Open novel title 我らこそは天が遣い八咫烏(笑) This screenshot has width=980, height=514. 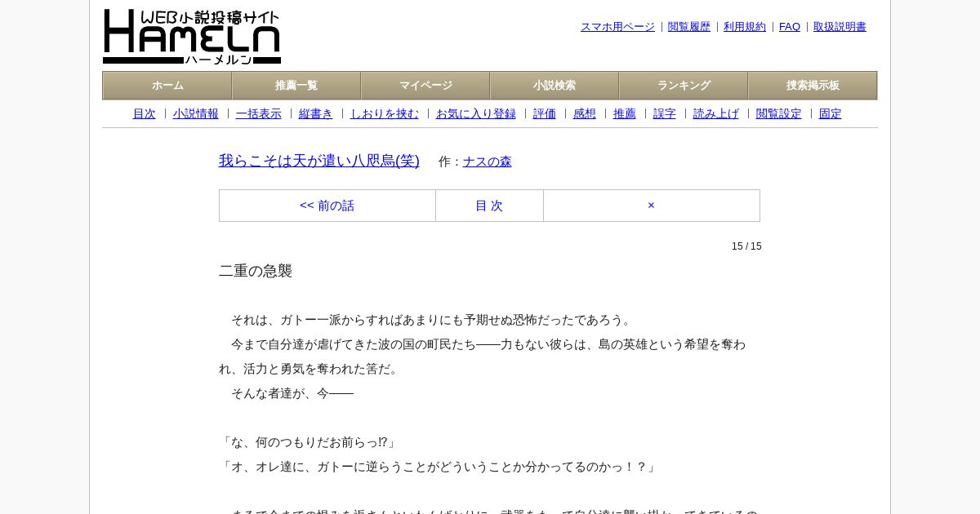(x=319, y=161)
